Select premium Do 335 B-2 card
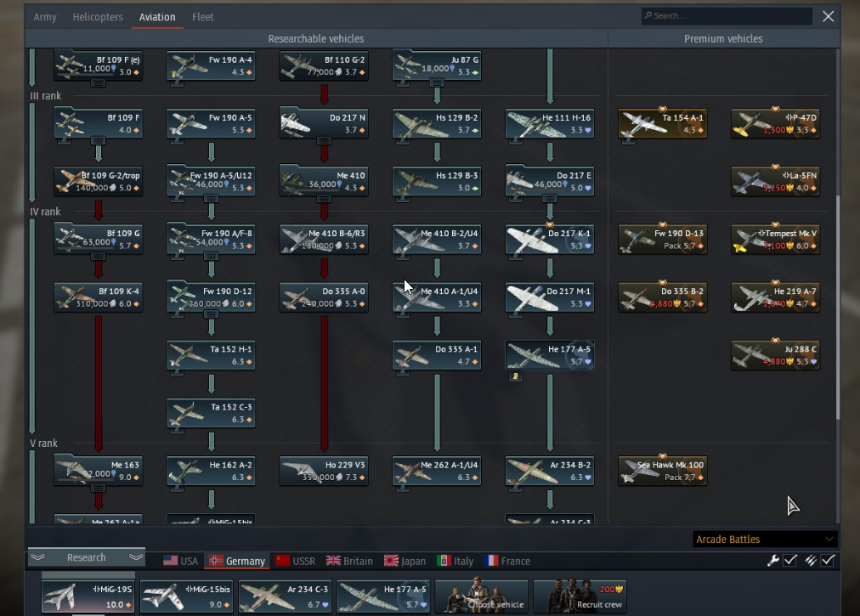 663,297
